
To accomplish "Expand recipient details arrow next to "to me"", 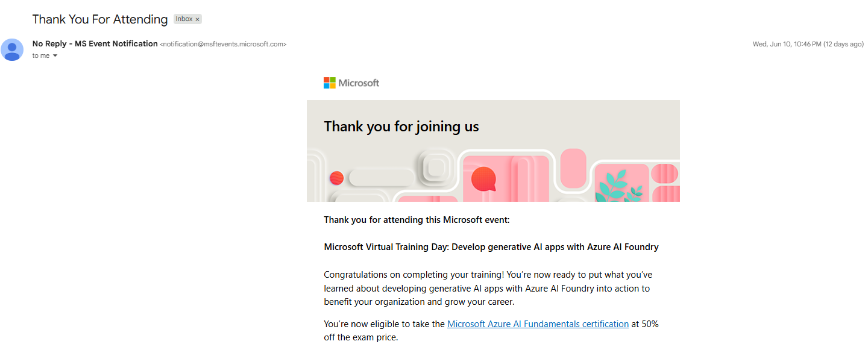I will (55, 55).
